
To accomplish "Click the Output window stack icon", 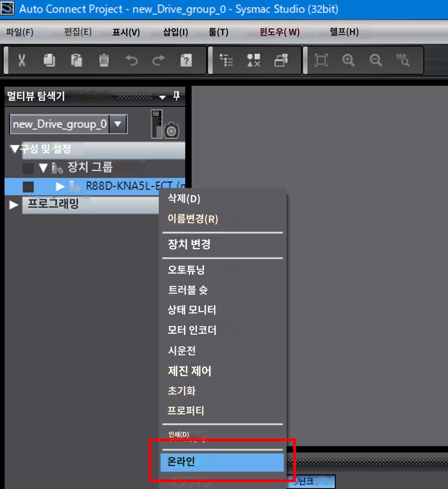I will pyautogui.click(x=281, y=60).
